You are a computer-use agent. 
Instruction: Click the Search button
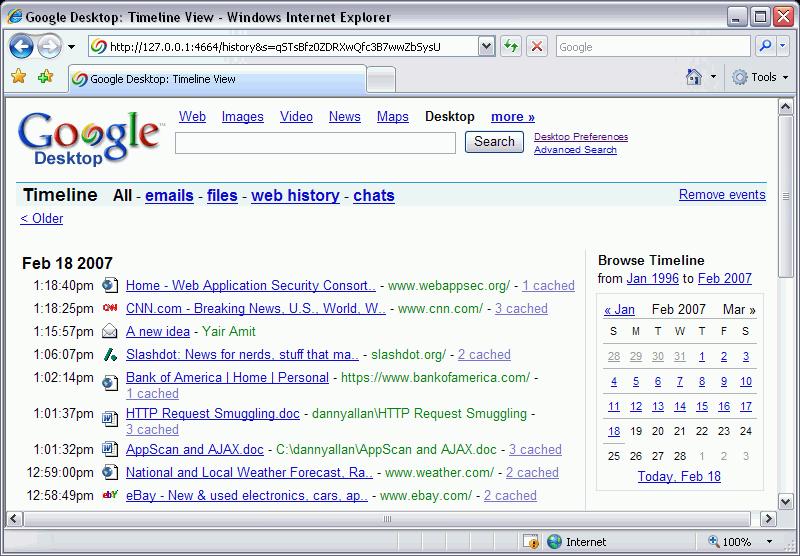point(494,141)
